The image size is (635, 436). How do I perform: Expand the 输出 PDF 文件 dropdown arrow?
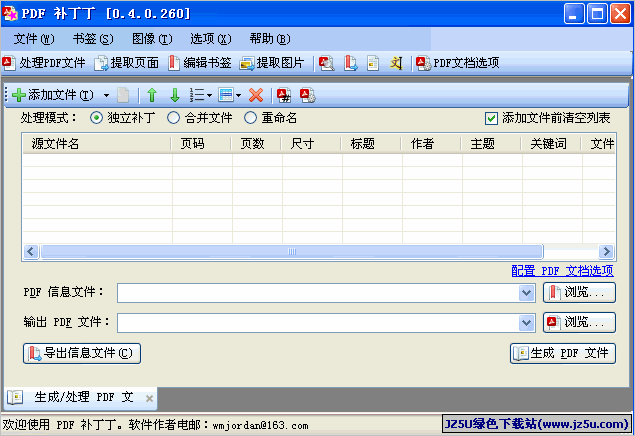pyautogui.click(x=526, y=323)
